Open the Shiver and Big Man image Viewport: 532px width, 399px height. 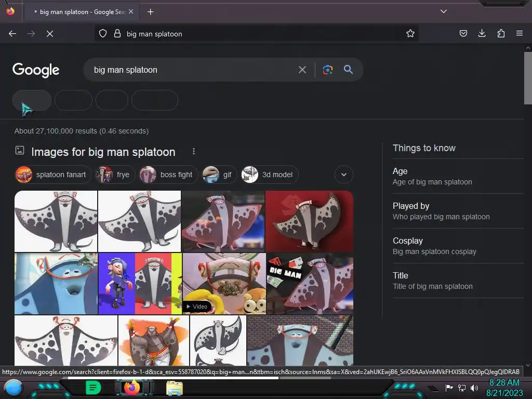click(140, 284)
